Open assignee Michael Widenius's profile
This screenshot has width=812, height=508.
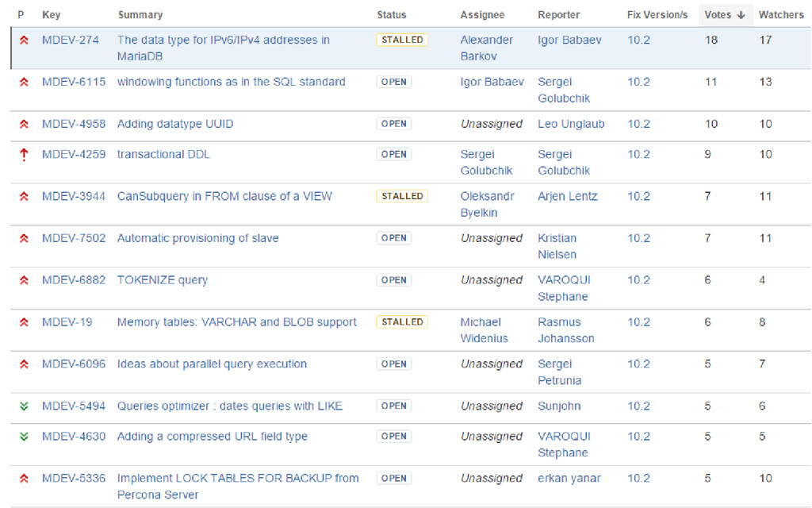484,330
